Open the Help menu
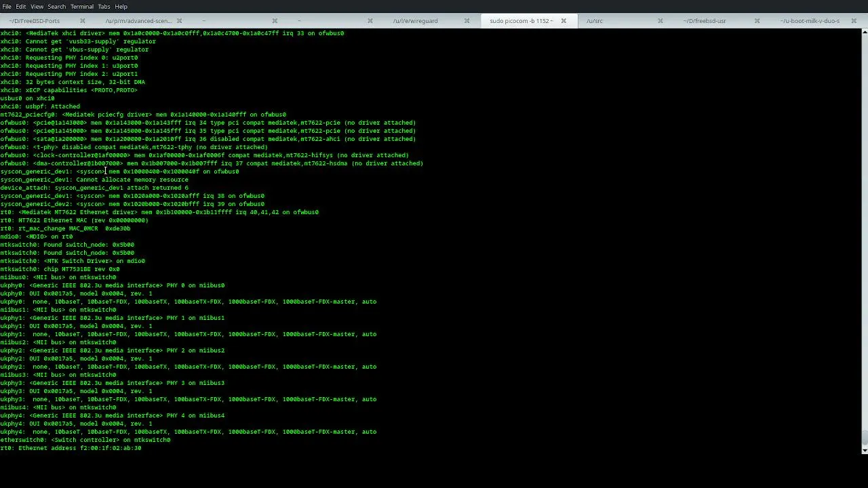 pos(121,6)
